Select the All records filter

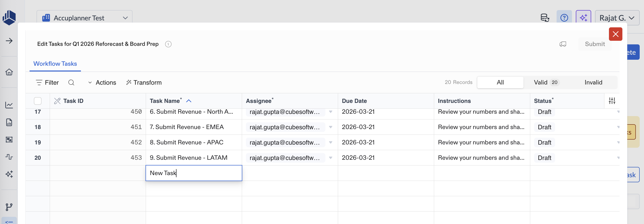click(500, 83)
